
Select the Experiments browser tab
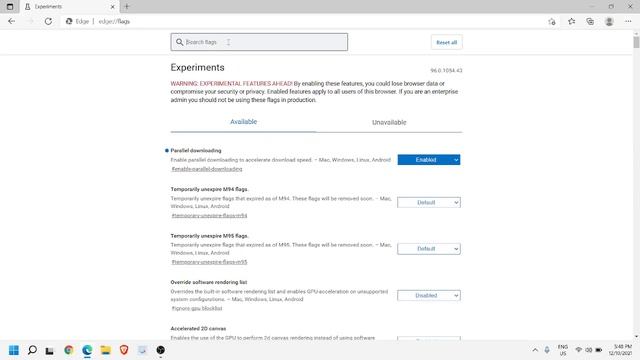[69, 7]
